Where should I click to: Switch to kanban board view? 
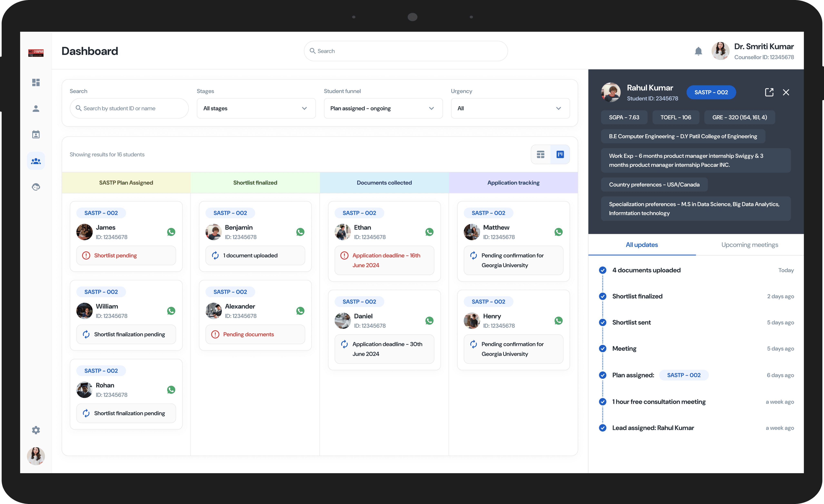(x=560, y=154)
